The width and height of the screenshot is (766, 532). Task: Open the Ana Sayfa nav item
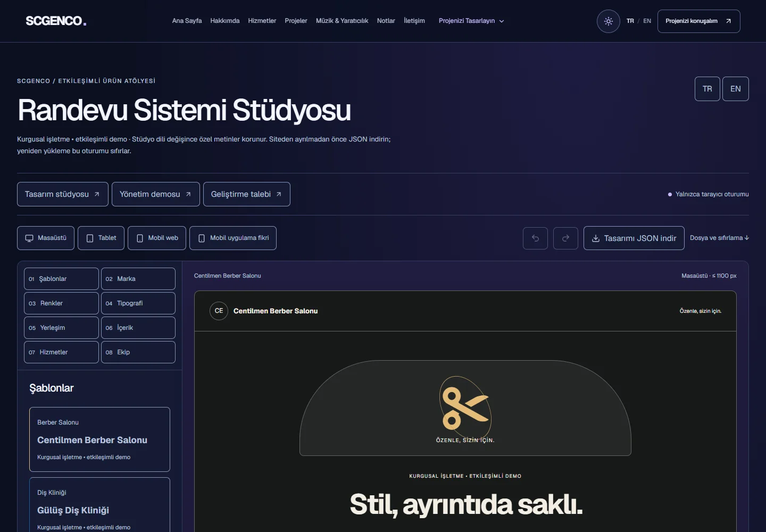[187, 21]
